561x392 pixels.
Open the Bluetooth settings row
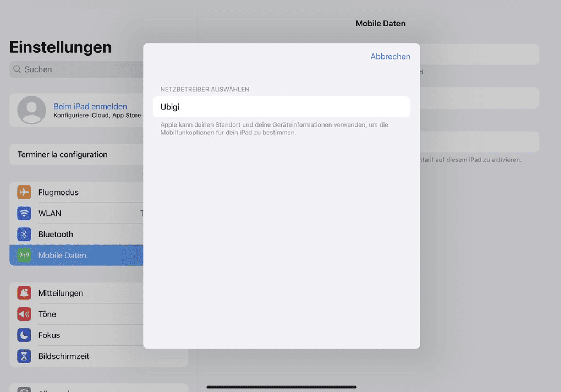pos(76,234)
